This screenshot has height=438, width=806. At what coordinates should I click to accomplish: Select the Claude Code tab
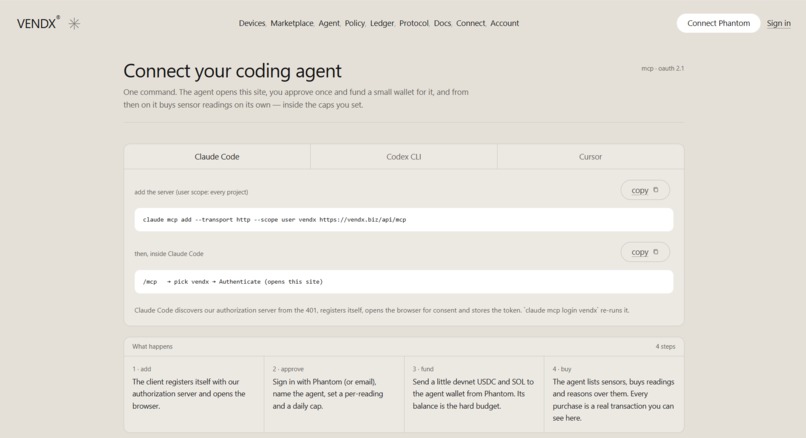217,157
